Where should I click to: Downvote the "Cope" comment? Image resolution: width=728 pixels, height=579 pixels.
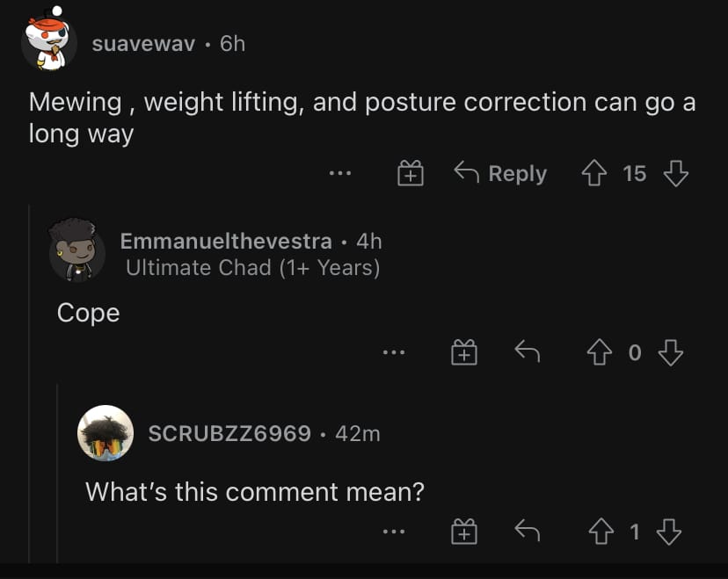(670, 353)
